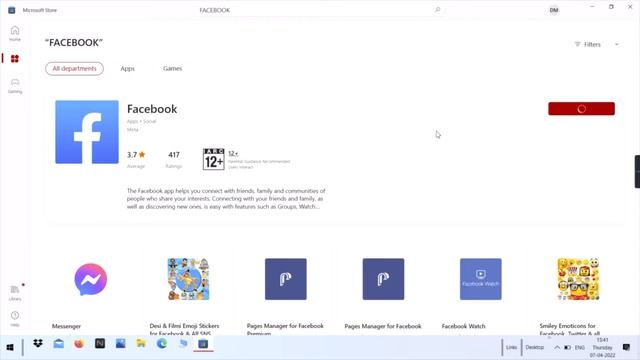Open the Facebook Watch app icon
The image size is (640, 360).
(x=481, y=279)
